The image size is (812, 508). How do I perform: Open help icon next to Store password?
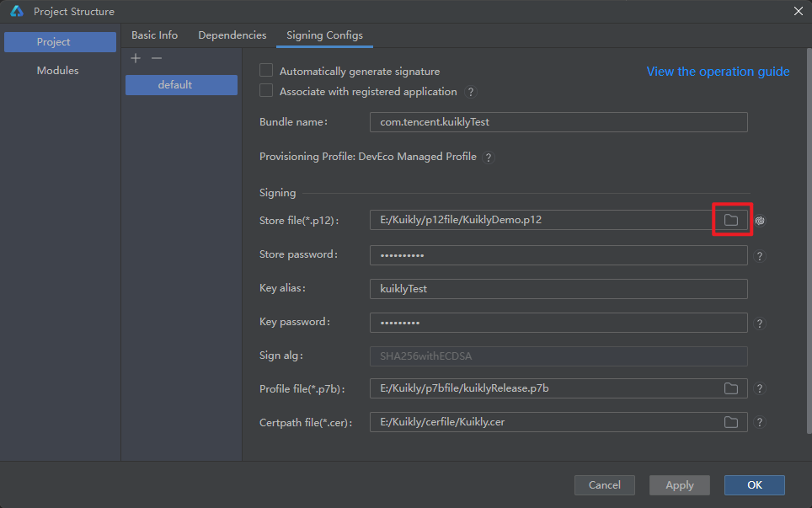(760, 256)
